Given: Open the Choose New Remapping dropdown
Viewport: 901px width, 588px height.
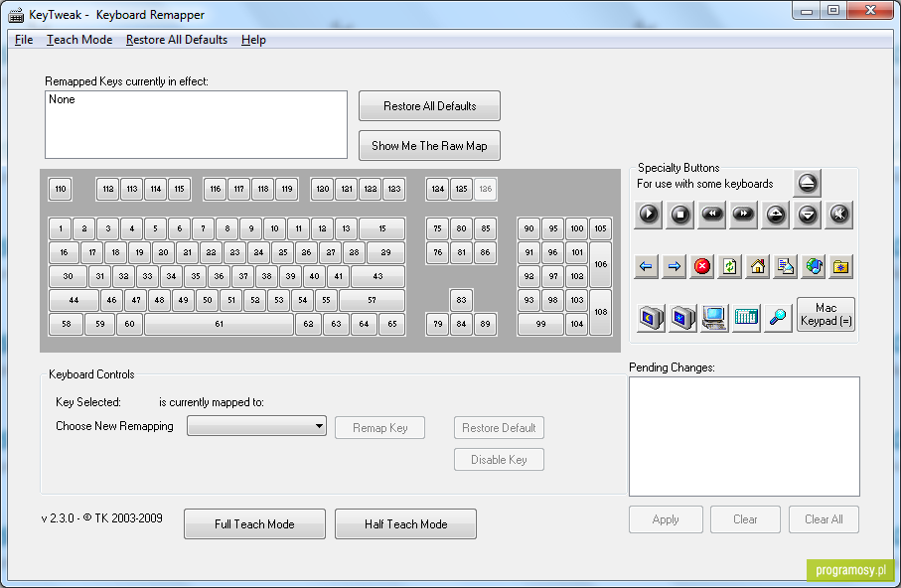Looking at the screenshot, I should 257,426.
